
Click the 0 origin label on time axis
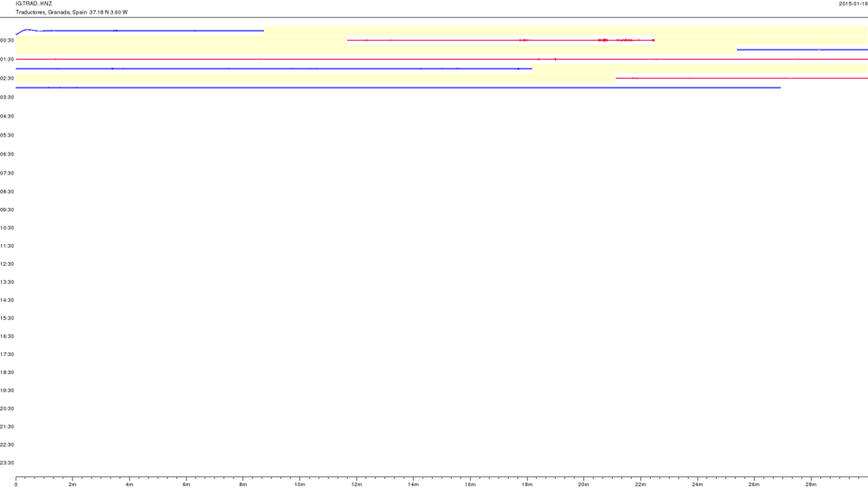tap(15, 484)
